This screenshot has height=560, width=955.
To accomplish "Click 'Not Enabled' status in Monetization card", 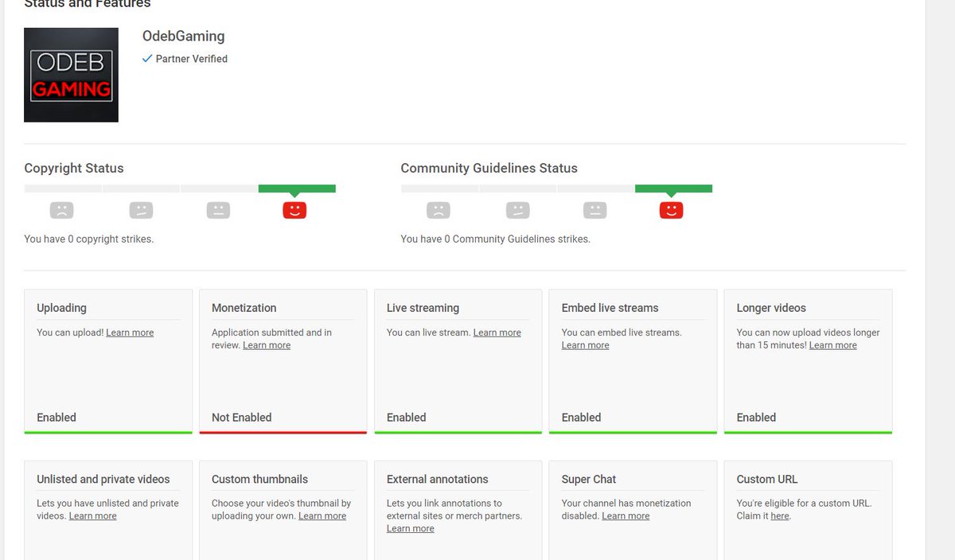I will pos(241,417).
